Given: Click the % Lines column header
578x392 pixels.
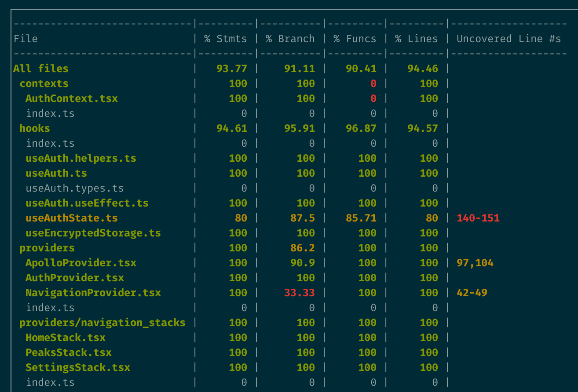Looking at the screenshot, I should (416, 39).
